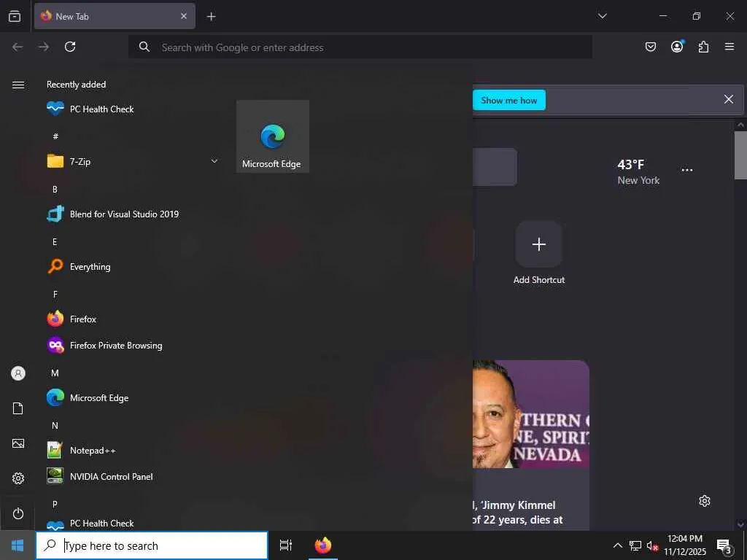The image size is (747, 560).
Task: Jump to letter B section header
Action: (55, 190)
